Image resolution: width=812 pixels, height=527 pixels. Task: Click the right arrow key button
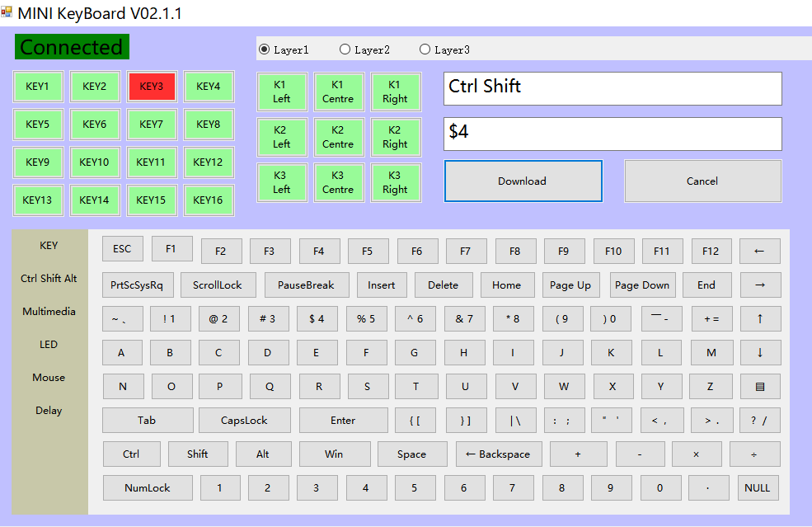click(760, 285)
